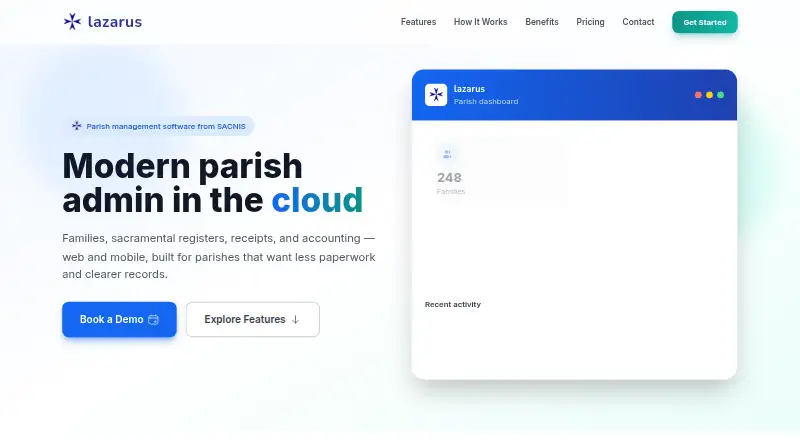Click calendar icon in Book a Demo

tap(153, 320)
